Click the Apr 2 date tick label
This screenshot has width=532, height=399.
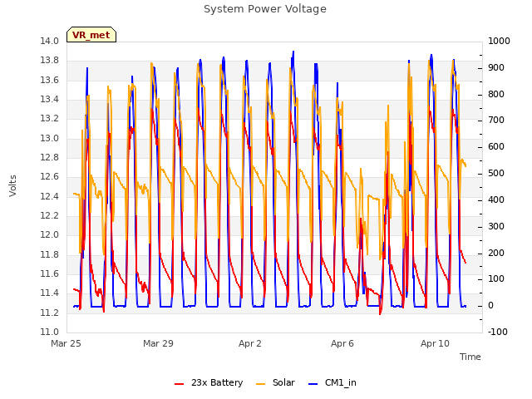pos(250,343)
